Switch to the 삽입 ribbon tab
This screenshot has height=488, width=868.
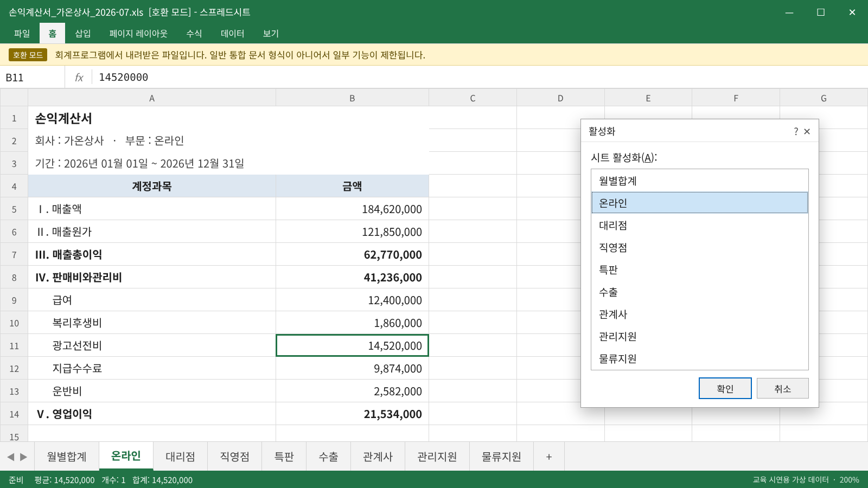click(x=82, y=33)
